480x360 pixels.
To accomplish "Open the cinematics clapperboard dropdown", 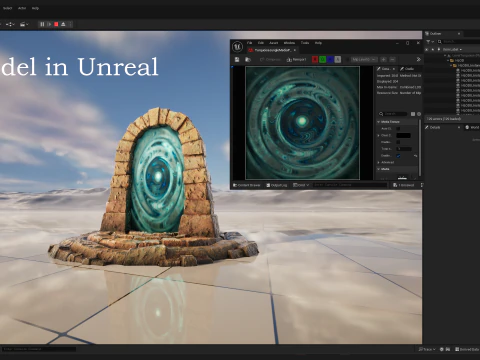I will tap(24, 24).
